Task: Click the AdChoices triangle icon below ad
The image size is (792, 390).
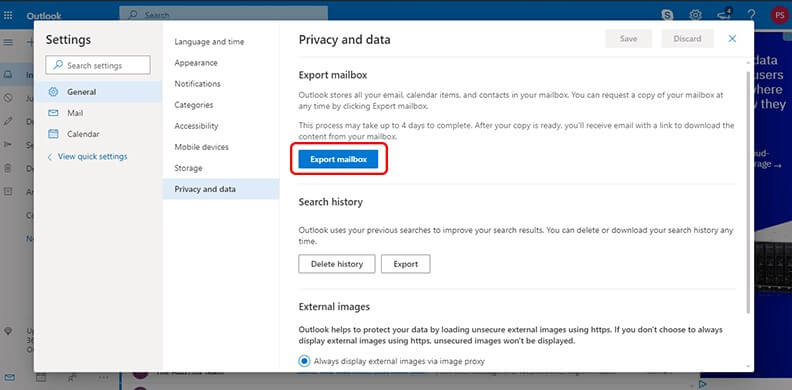Action: pos(702,384)
